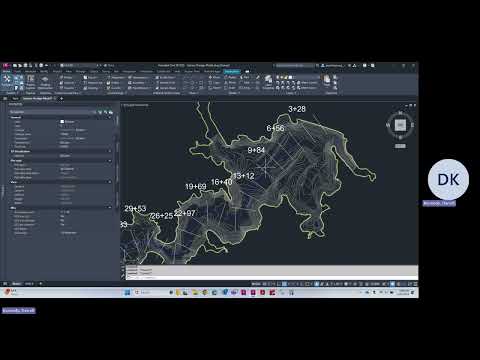This screenshot has width=480, height=360.
Task: Expand the Modify panel title dropdown
Action: point(233,93)
